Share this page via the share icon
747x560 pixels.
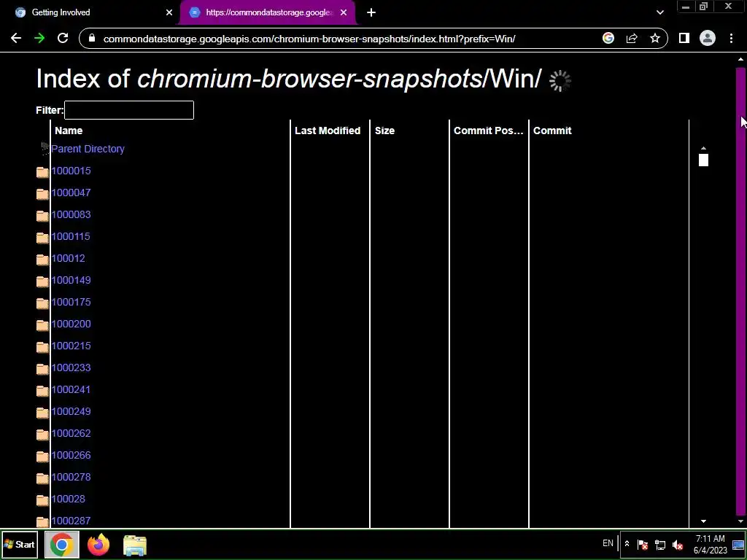[x=632, y=39]
